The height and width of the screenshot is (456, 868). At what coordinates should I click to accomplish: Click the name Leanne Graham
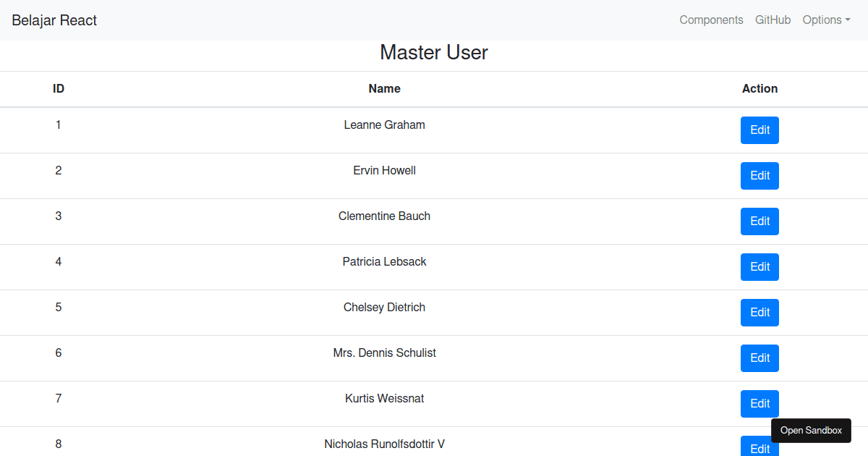tap(384, 125)
